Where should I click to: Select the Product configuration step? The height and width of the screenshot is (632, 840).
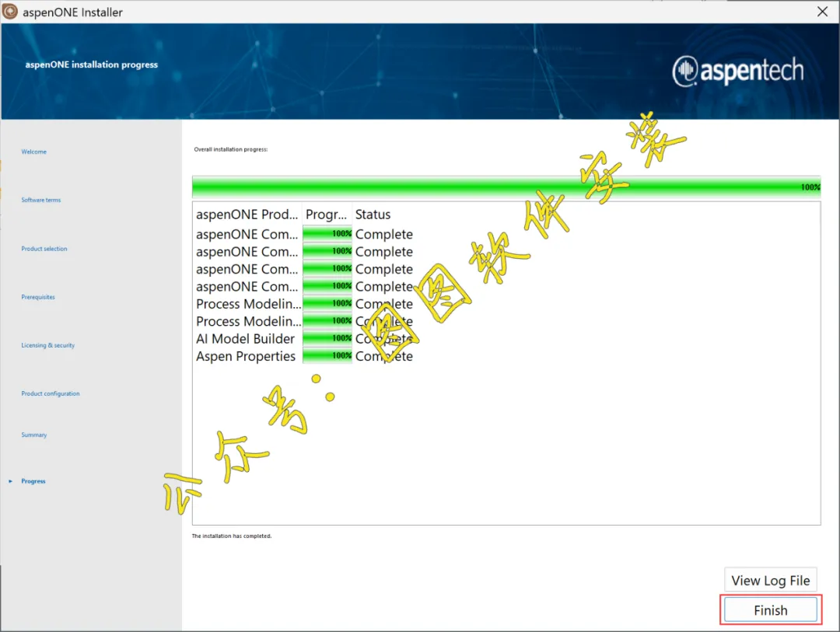tap(51, 393)
